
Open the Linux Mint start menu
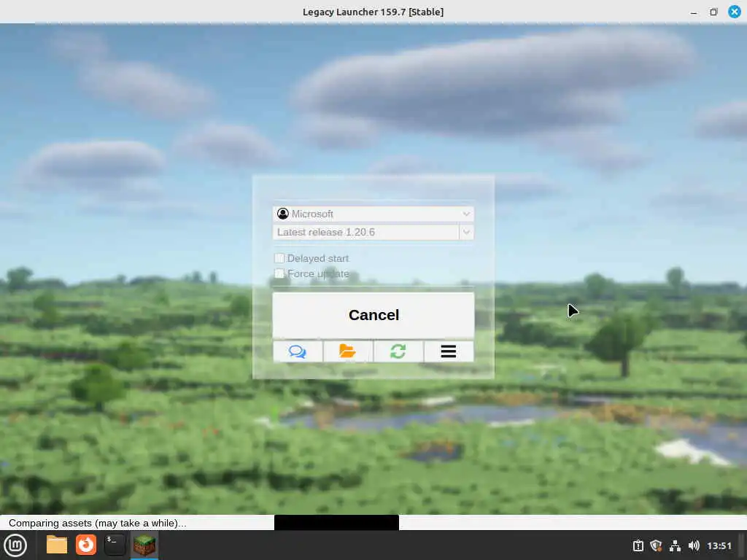15,545
